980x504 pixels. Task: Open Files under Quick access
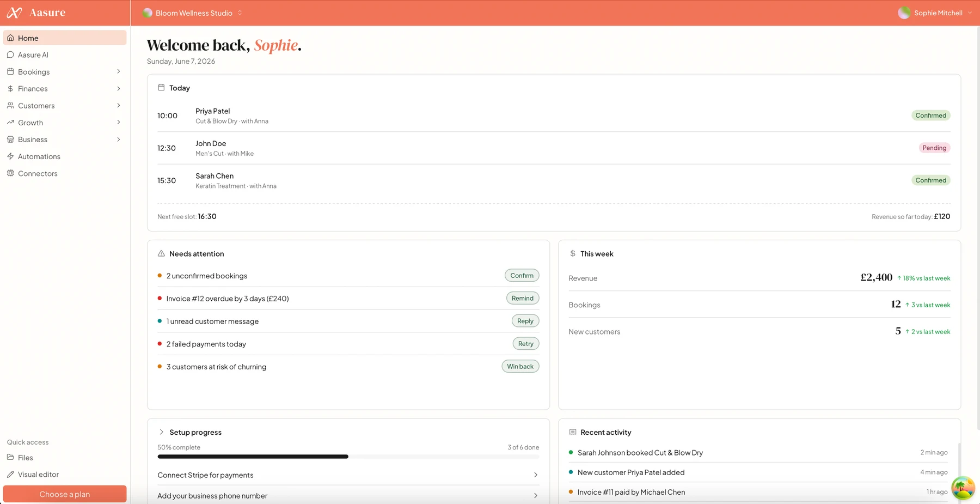tap(65, 458)
